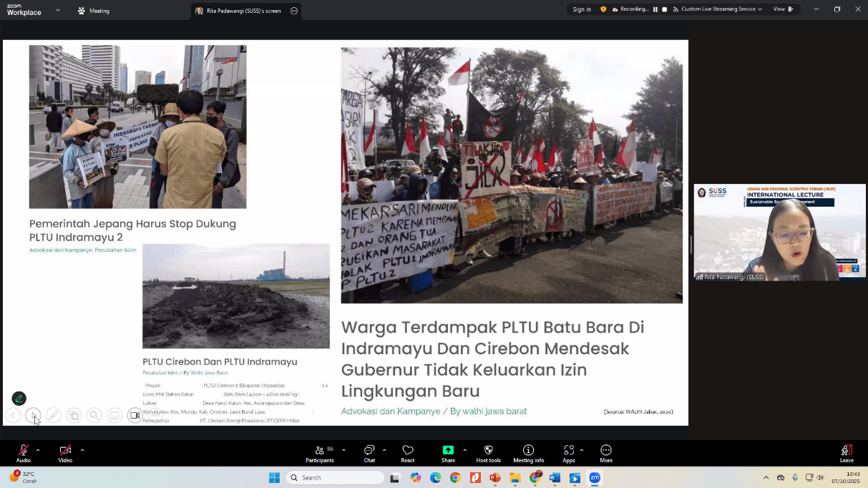This screenshot has height=488, width=868.
Task: Open Custom Live Streaming Service dropdown
Action: [721, 9]
